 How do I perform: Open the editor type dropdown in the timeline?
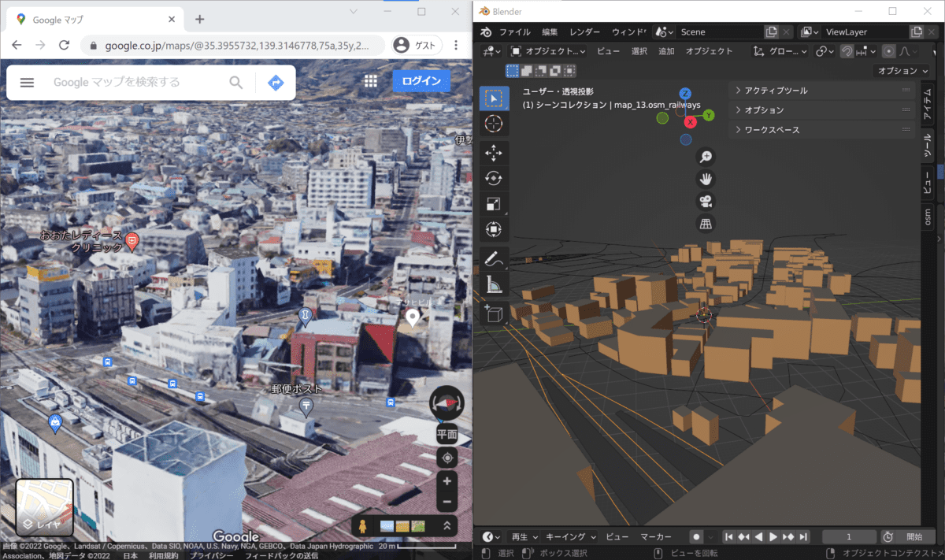(x=490, y=536)
